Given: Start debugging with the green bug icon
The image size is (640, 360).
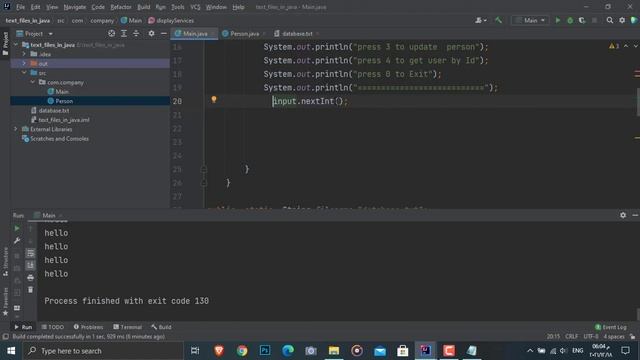Looking at the screenshot, I should coord(570,20).
